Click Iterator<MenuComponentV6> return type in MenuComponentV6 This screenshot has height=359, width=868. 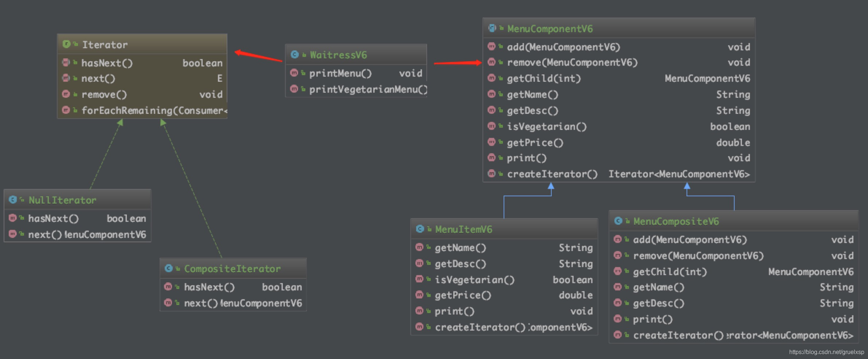679,174
